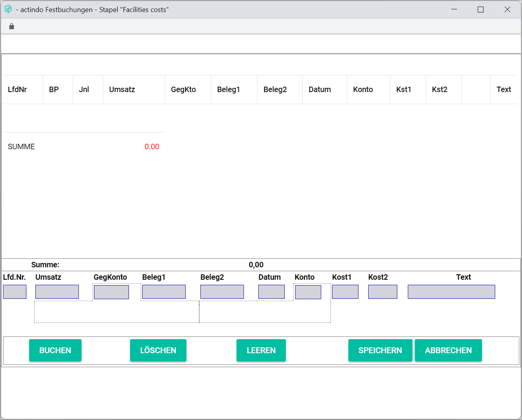This screenshot has height=420, width=522.
Task: Click the lock icon in address bar
Action: pos(12,26)
